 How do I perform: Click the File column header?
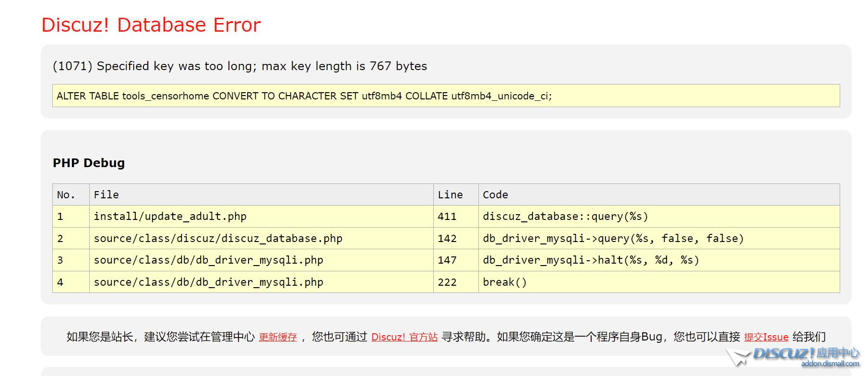[107, 195]
